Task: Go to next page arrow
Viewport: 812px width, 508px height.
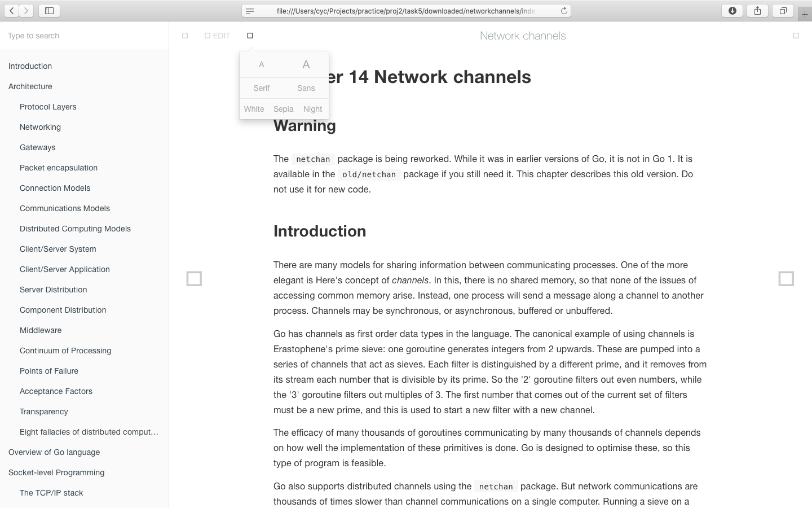Action: (x=786, y=279)
